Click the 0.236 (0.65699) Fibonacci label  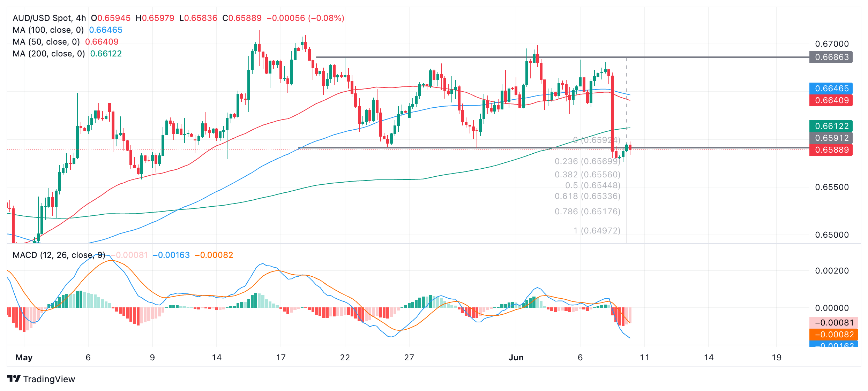[x=588, y=161]
